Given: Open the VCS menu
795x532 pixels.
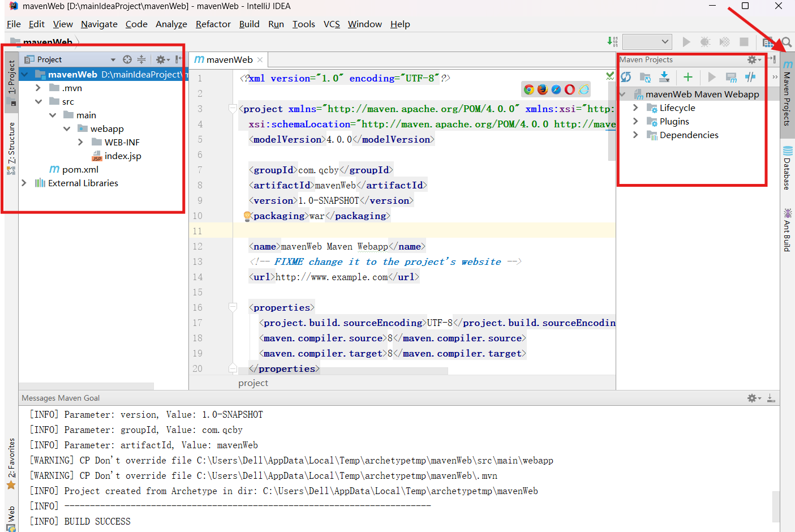Looking at the screenshot, I should [332, 24].
